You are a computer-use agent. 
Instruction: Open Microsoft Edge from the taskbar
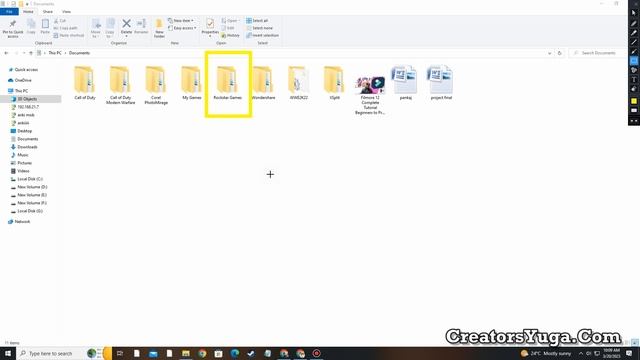(235, 353)
